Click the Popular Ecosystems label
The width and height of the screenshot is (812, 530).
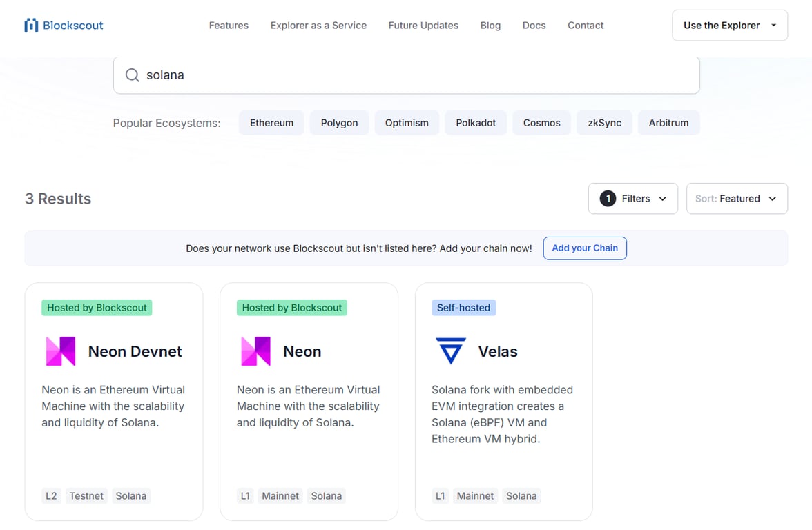coord(167,123)
